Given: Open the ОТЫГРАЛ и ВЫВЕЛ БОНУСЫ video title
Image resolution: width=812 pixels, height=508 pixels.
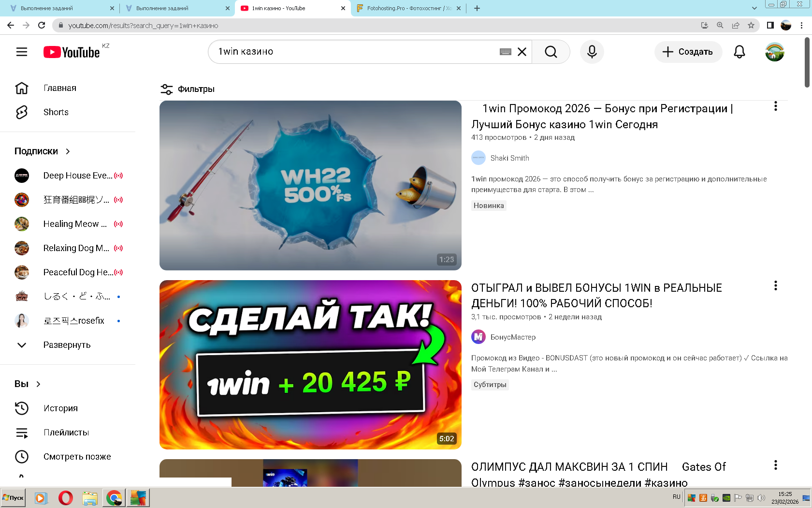Looking at the screenshot, I should pos(596,296).
